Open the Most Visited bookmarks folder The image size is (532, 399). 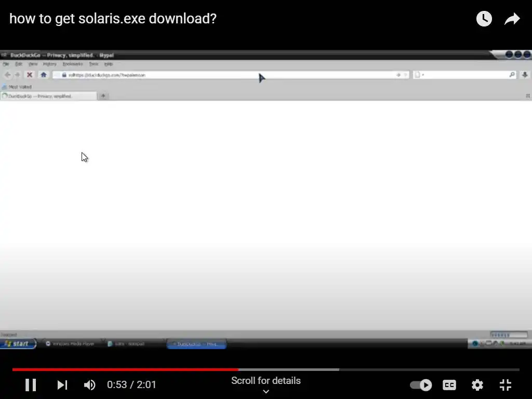click(17, 87)
